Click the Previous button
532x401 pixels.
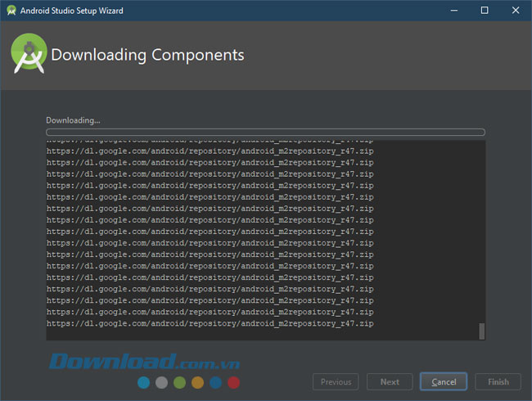click(336, 381)
